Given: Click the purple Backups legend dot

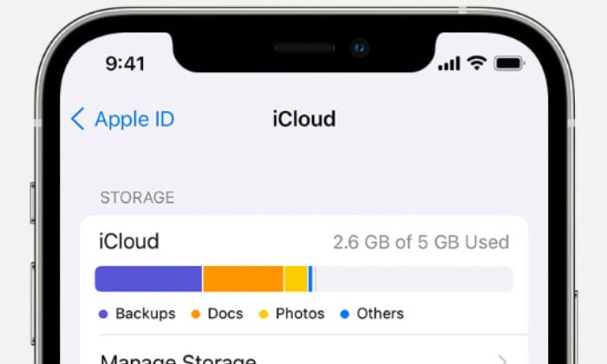Looking at the screenshot, I should pos(103,314).
